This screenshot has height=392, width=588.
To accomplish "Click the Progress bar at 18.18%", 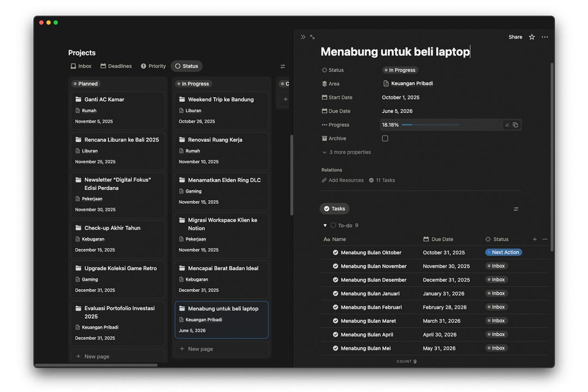I will tap(430, 125).
